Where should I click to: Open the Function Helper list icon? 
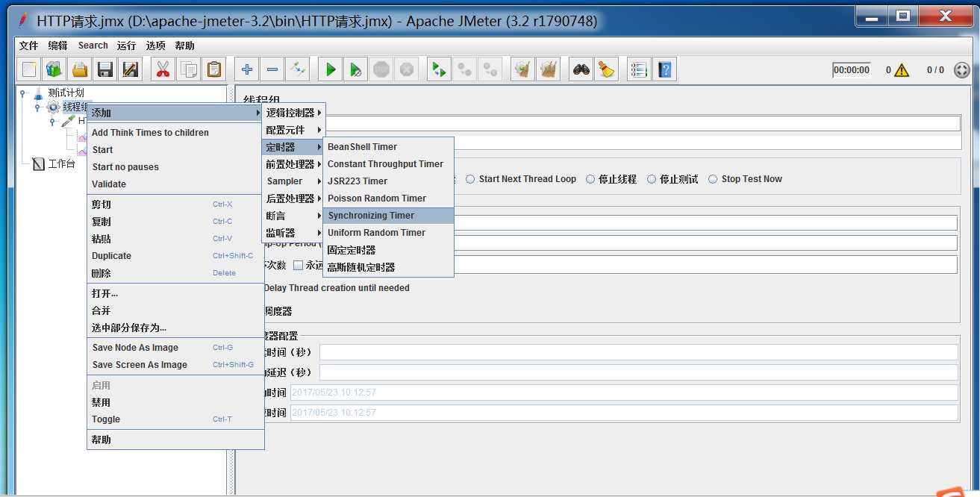click(x=639, y=70)
